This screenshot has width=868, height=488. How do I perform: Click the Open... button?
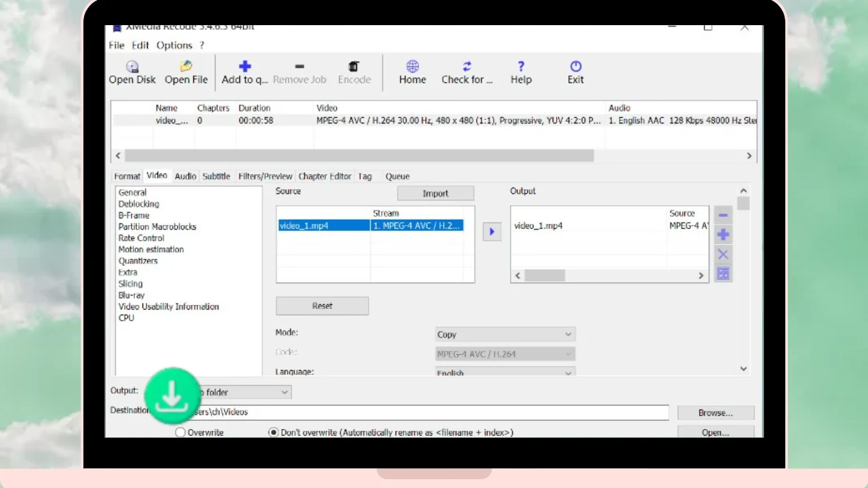(715, 432)
